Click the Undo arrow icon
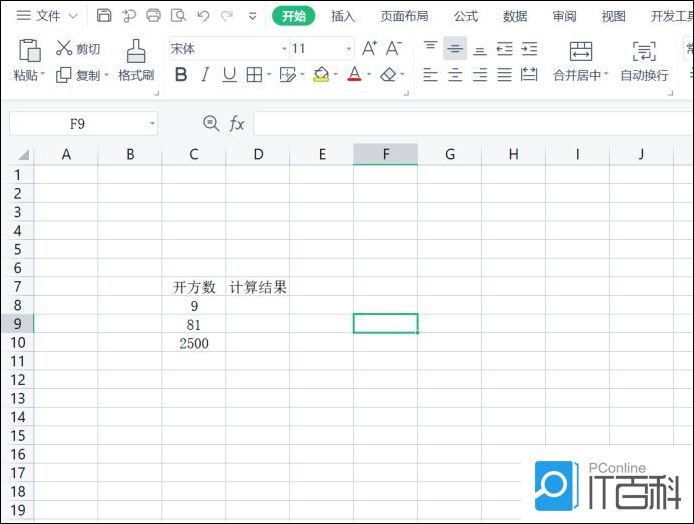The width and height of the screenshot is (694, 524). [203, 16]
